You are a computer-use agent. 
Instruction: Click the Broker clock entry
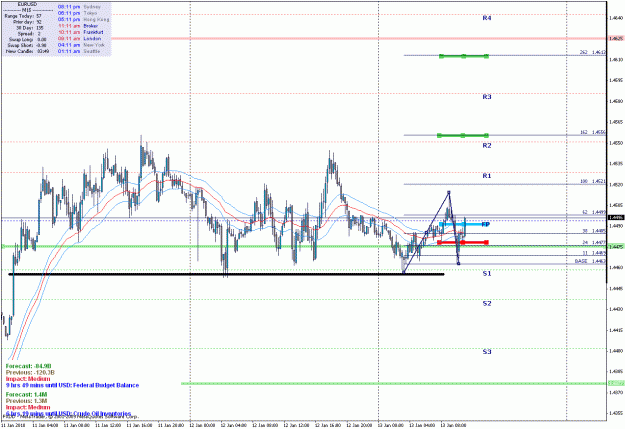point(78,26)
